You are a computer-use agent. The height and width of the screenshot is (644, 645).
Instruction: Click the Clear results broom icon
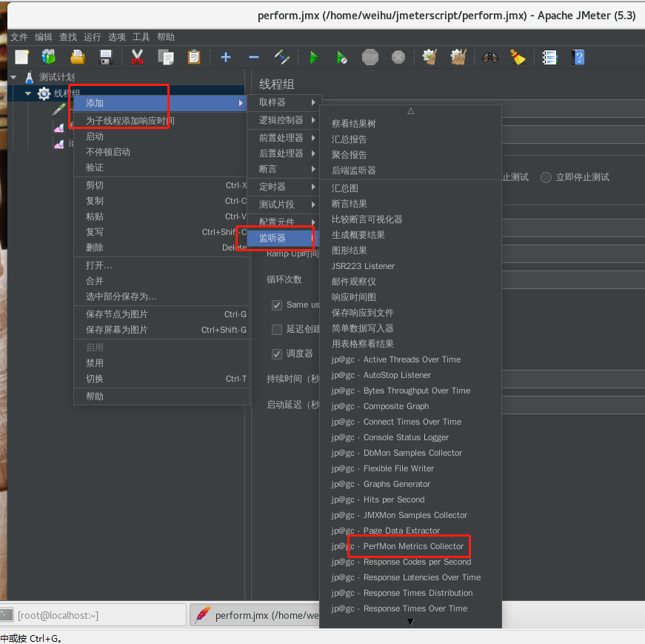[430, 57]
